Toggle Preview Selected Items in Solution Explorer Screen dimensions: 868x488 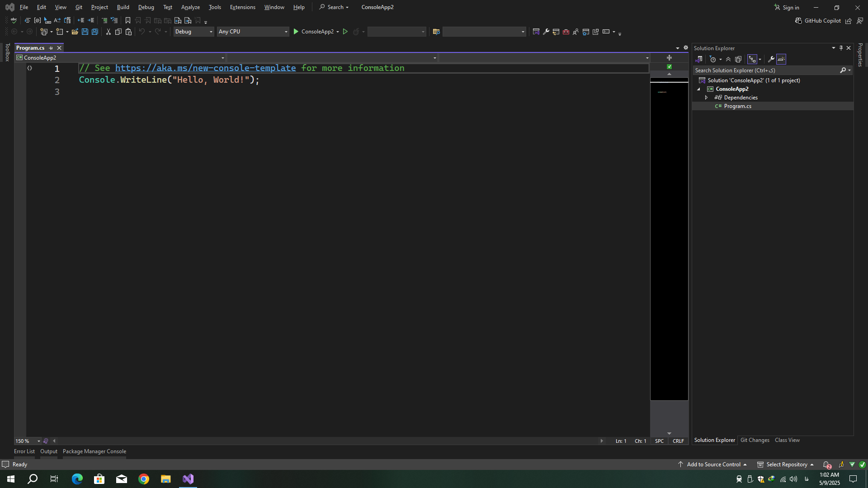click(781, 59)
